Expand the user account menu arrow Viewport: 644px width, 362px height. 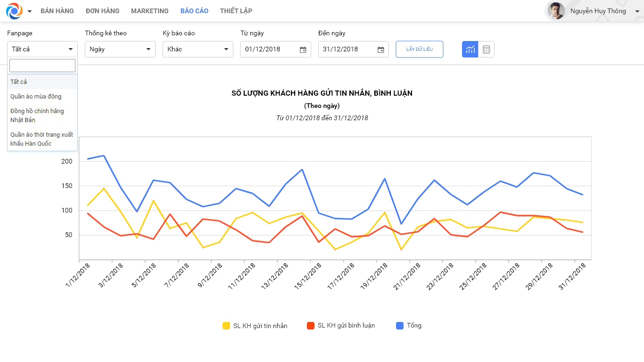637,11
